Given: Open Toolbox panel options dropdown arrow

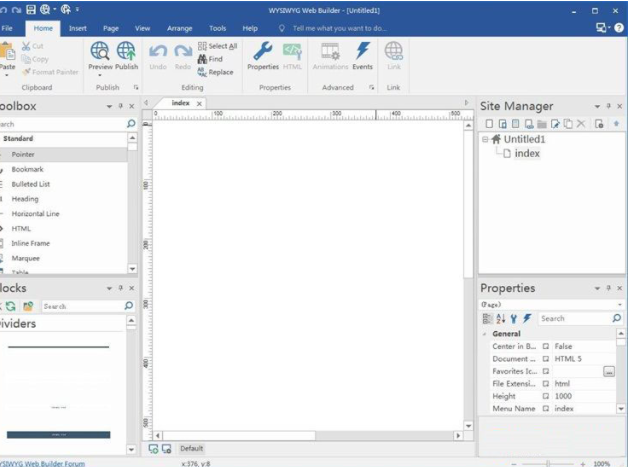Looking at the screenshot, I should (x=109, y=106).
